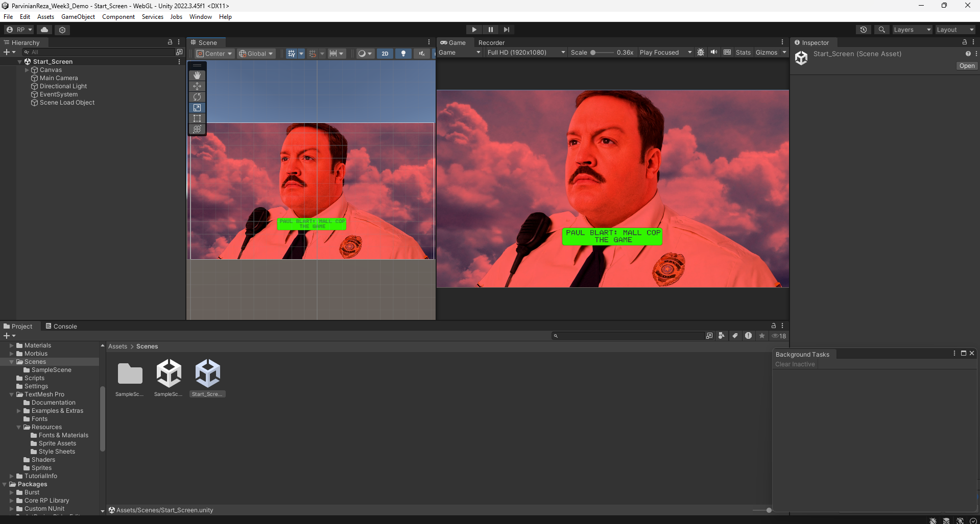Toggle Scene lighting bulb button
This screenshot has height=524, width=980.
(x=403, y=54)
